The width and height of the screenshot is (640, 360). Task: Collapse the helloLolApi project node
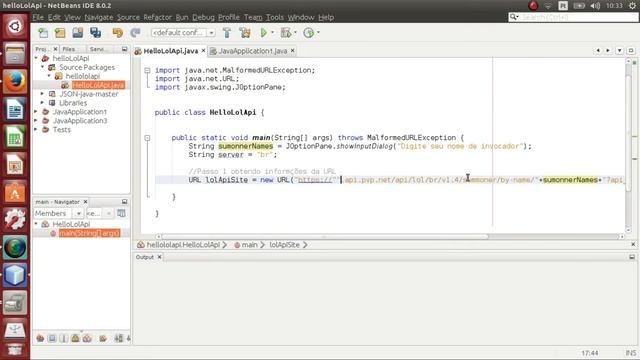[36, 58]
